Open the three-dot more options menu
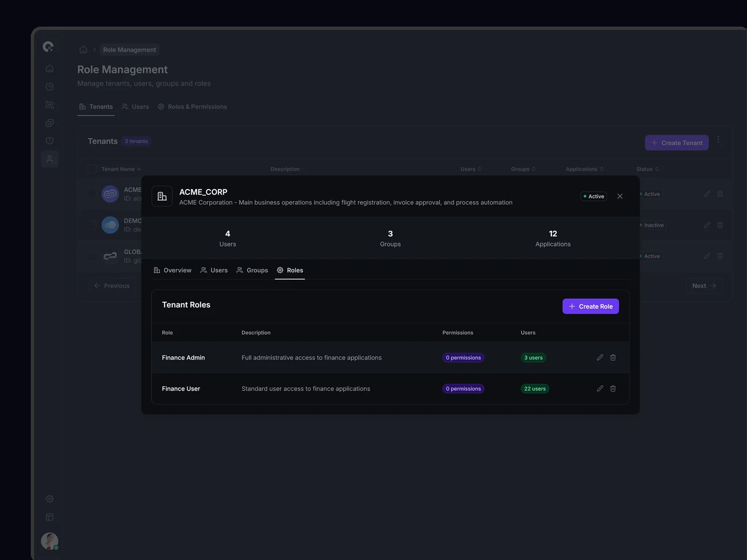The width and height of the screenshot is (747, 560). 718,140
